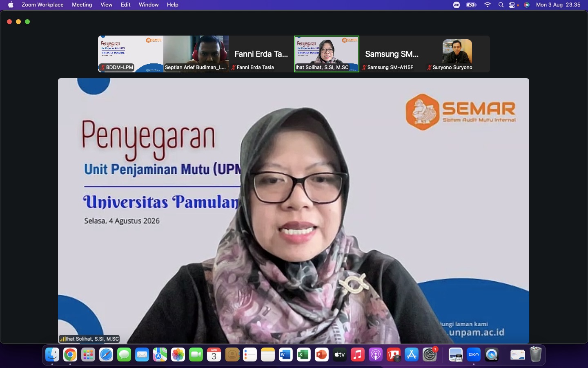The image size is (588, 368).
Task: Launch Microsoft PowerPoint from the dock
Action: tap(322, 355)
